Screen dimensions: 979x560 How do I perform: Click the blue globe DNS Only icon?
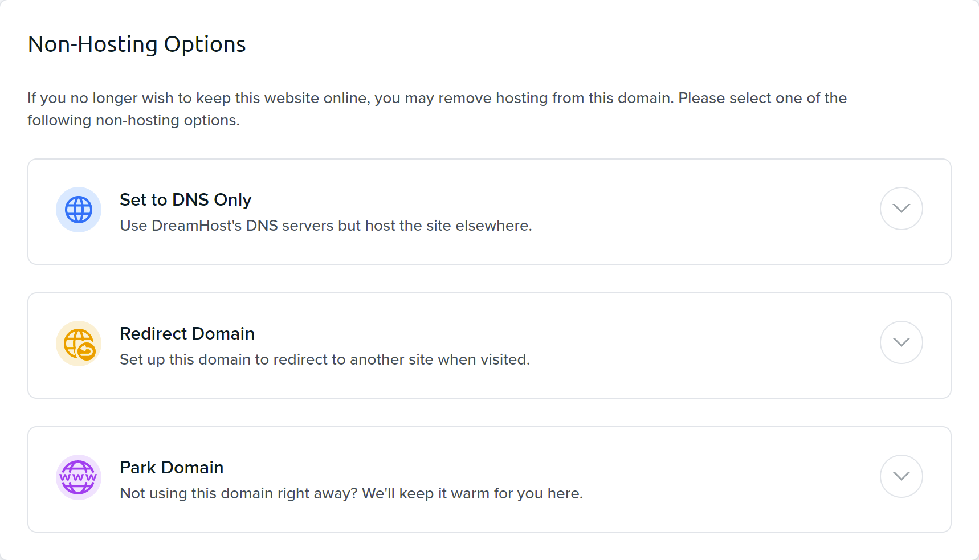point(79,210)
